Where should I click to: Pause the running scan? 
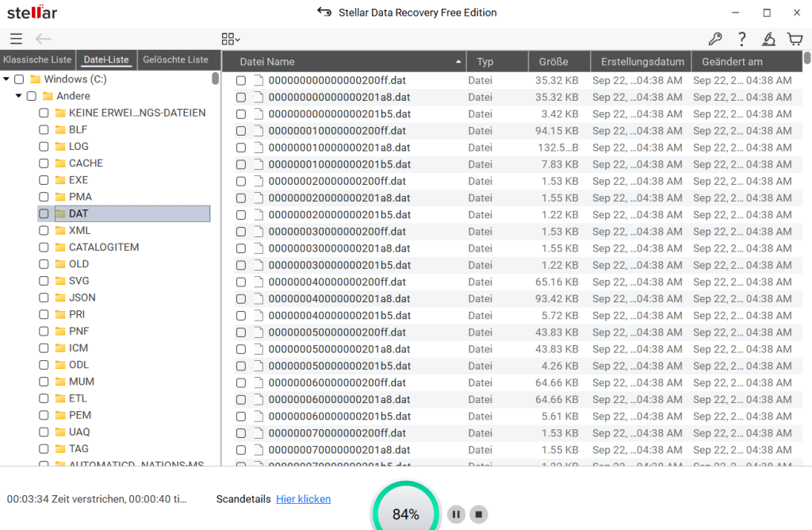456,514
